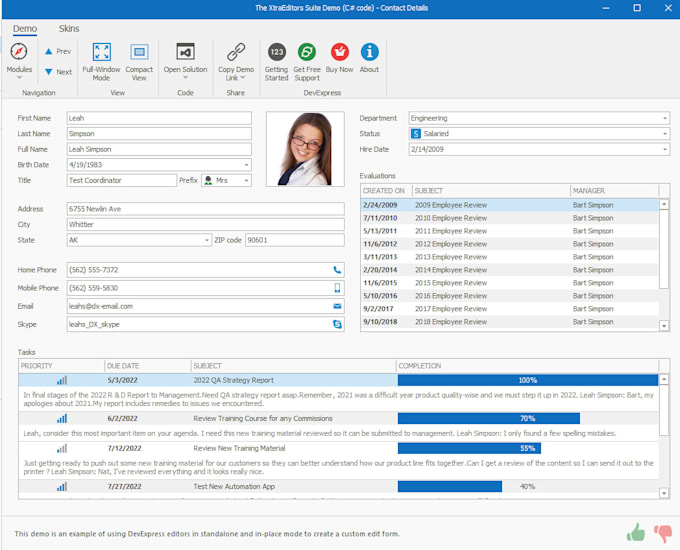
Task: Enable Compact View
Action: 139,52
